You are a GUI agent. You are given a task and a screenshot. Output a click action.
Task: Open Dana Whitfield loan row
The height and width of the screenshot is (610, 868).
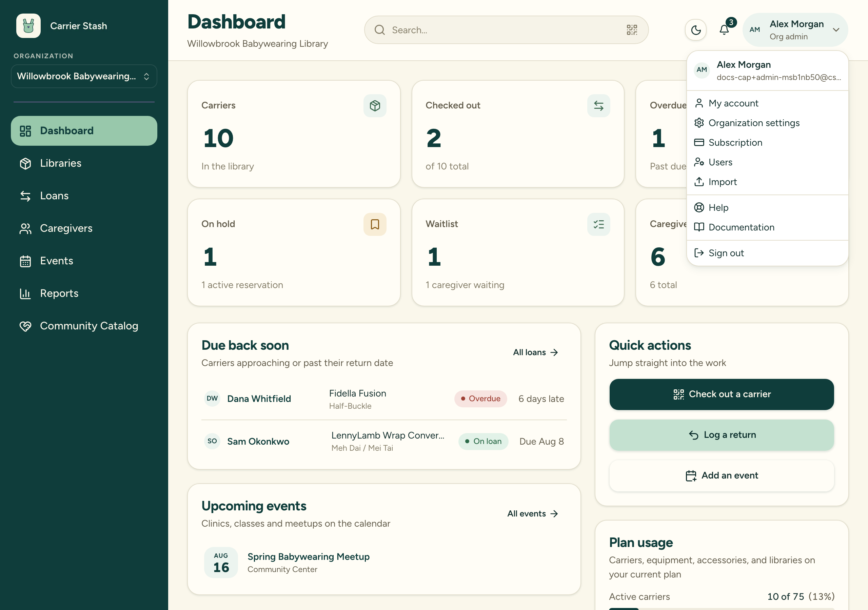(384, 399)
